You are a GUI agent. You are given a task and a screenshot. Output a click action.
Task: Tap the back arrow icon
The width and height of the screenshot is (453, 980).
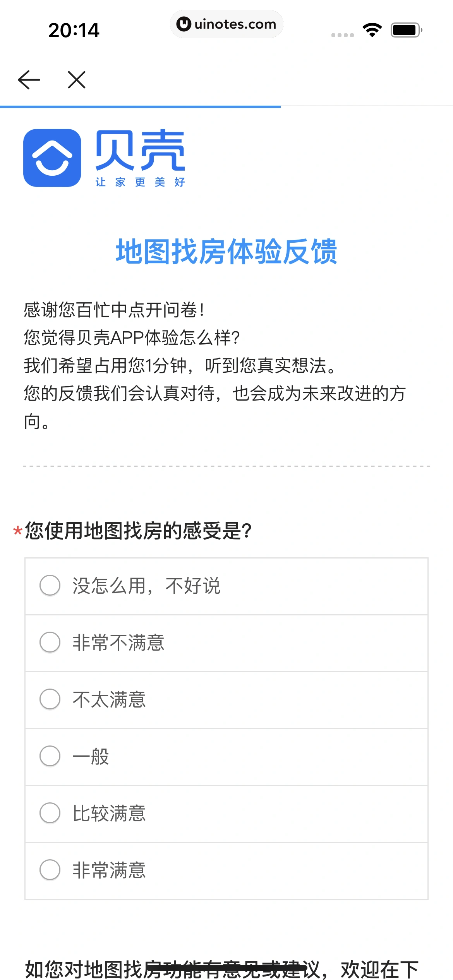pyautogui.click(x=29, y=80)
